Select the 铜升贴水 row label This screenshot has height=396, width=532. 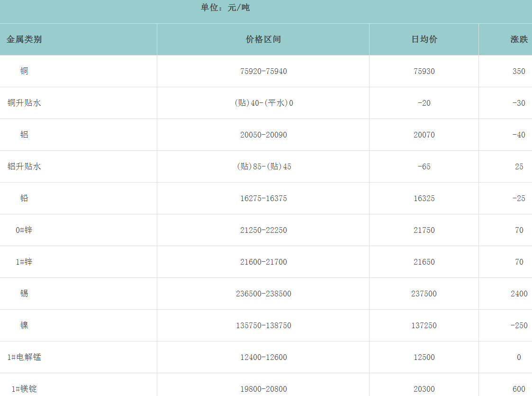[24, 103]
